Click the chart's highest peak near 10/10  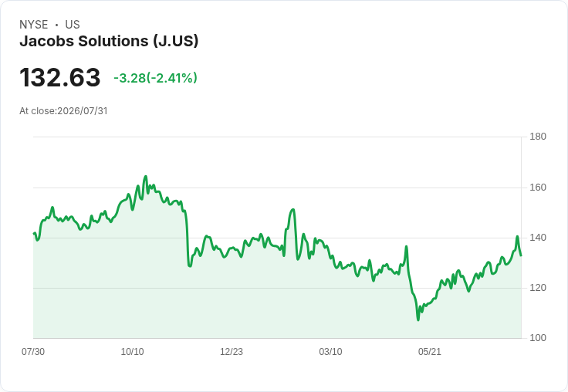[x=146, y=177]
